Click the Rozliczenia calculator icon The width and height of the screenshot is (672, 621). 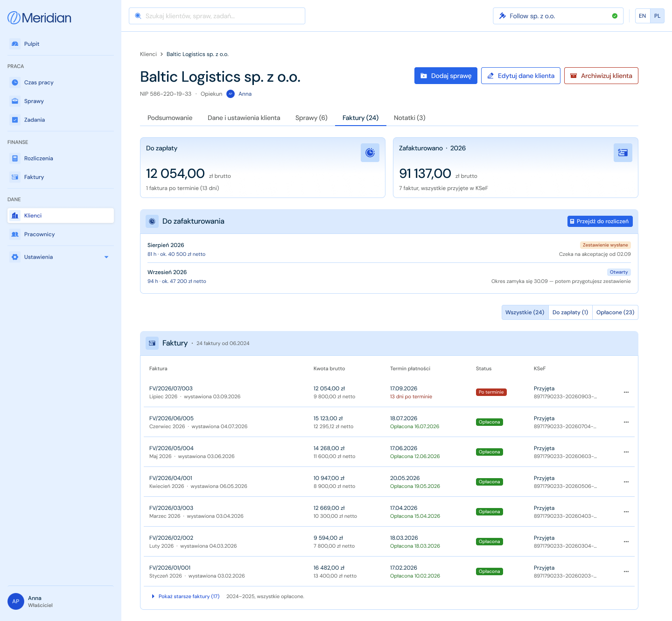pos(15,158)
